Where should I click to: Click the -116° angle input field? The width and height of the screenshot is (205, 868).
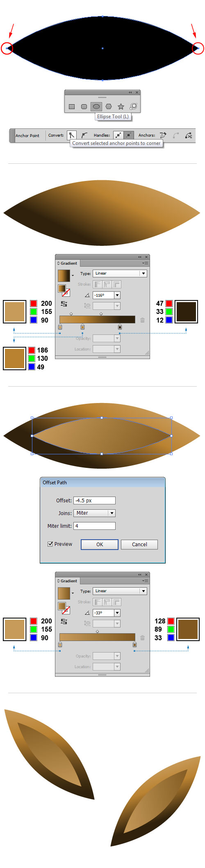(x=104, y=295)
